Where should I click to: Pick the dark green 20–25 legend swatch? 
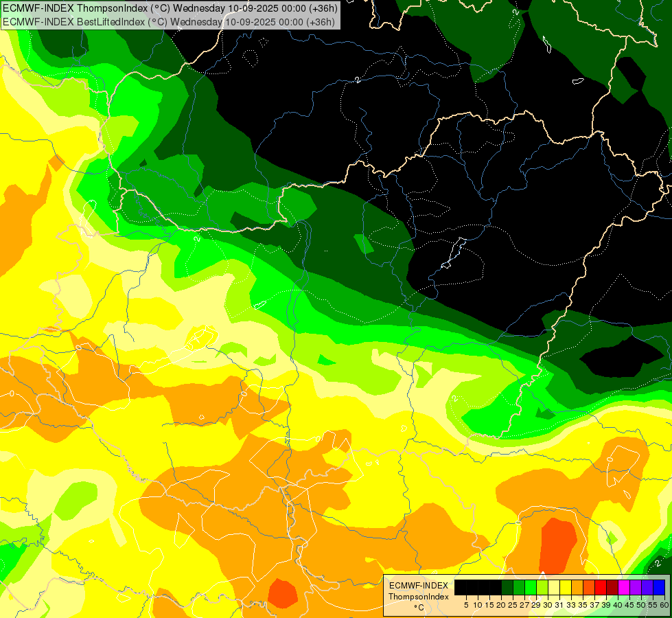point(507,587)
